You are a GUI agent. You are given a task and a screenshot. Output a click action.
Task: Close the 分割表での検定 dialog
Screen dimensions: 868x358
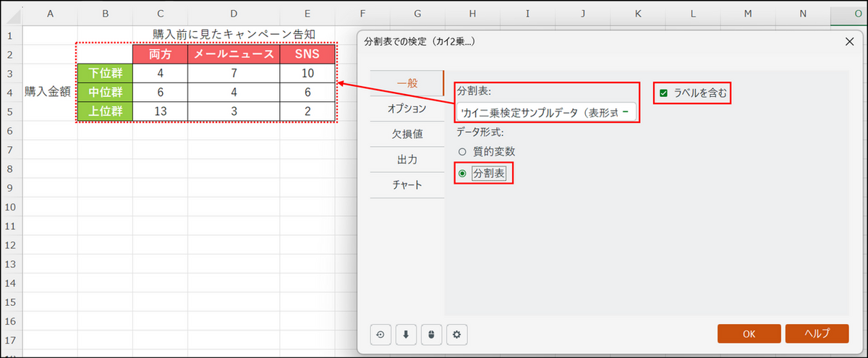click(x=849, y=42)
